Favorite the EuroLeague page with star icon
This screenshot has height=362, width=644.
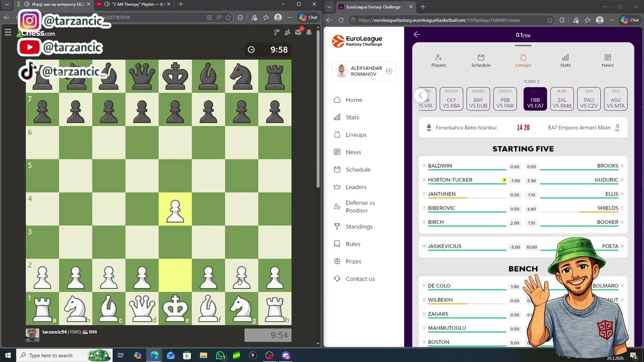(x=549, y=20)
